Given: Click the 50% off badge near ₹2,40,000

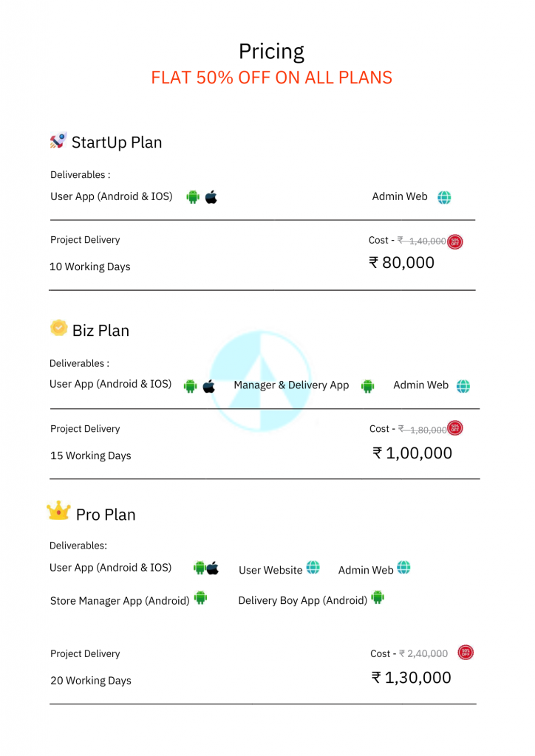Looking at the screenshot, I should (x=466, y=653).
